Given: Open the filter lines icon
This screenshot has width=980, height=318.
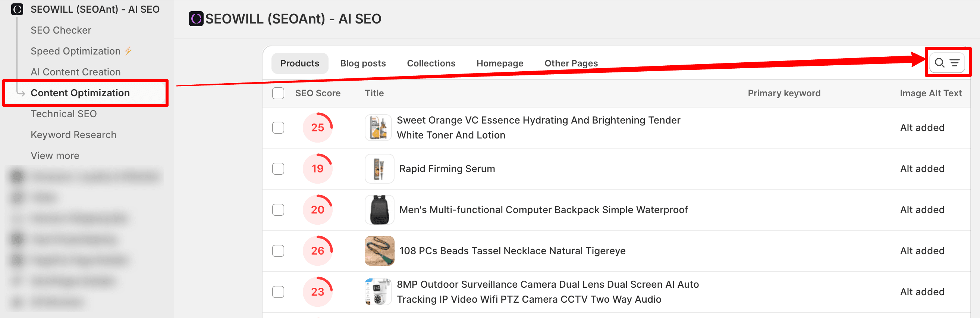Looking at the screenshot, I should click(954, 63).
